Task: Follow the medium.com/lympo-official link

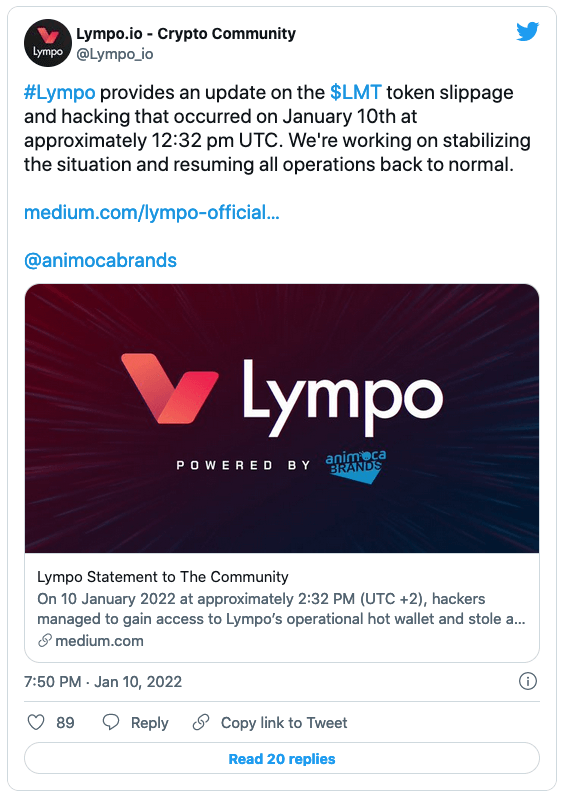Action: [x=152, y=212]
